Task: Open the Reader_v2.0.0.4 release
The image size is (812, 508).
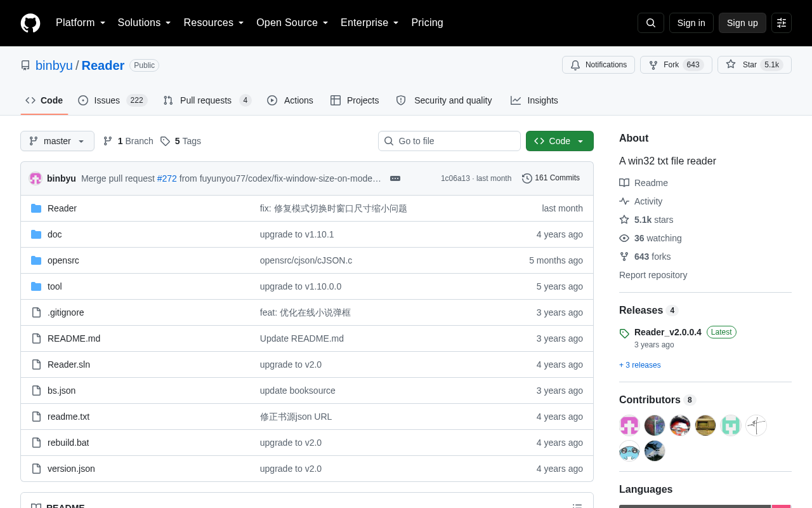Action: [668, 332]
